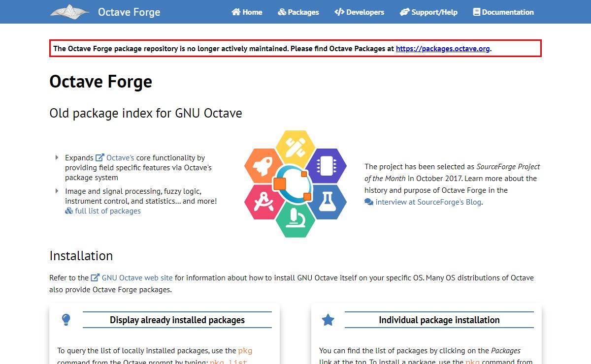
Task: Click the external-link icon before GNU Octave
Action: [96, 278]
